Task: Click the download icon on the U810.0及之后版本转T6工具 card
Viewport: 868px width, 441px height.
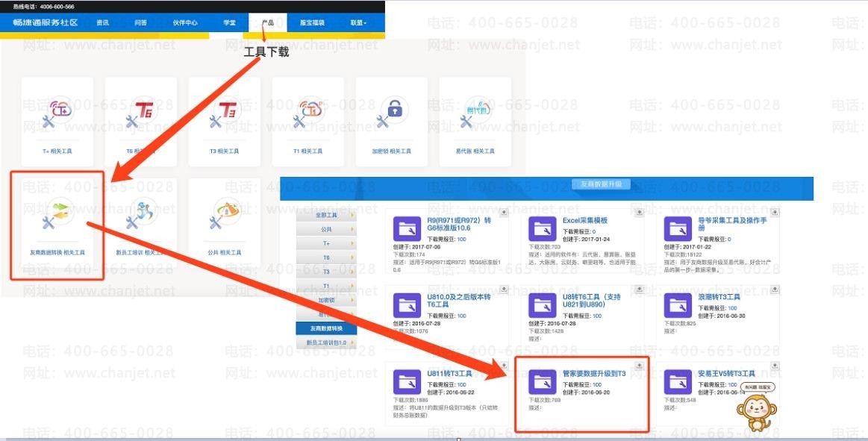Action: tap(504, 289)
